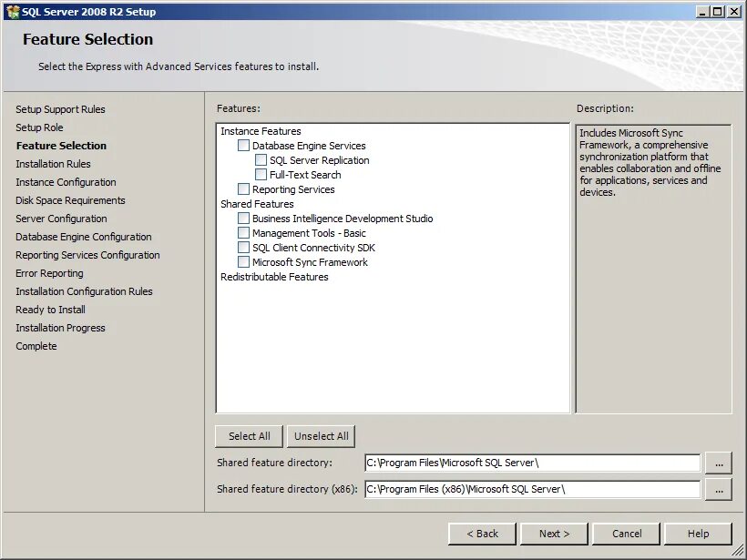Screen dimensions: 747x560
Task: Enable SQL Server Replication checkbox
Action: [261, 160]
